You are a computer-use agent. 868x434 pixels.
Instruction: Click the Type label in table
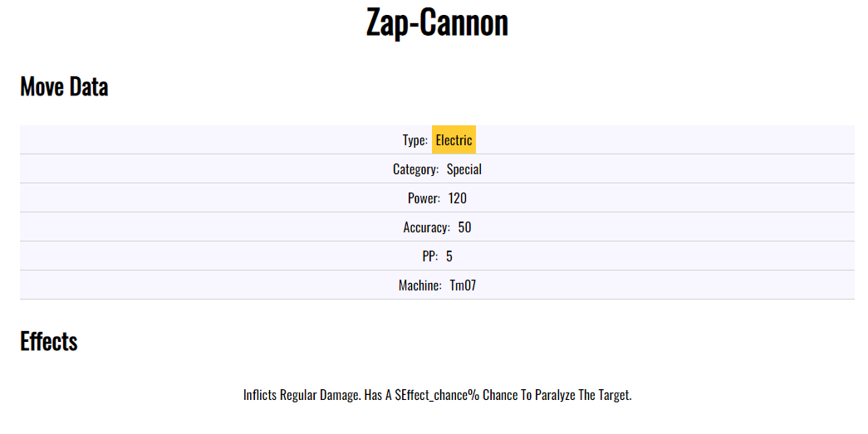pos(414,140)
